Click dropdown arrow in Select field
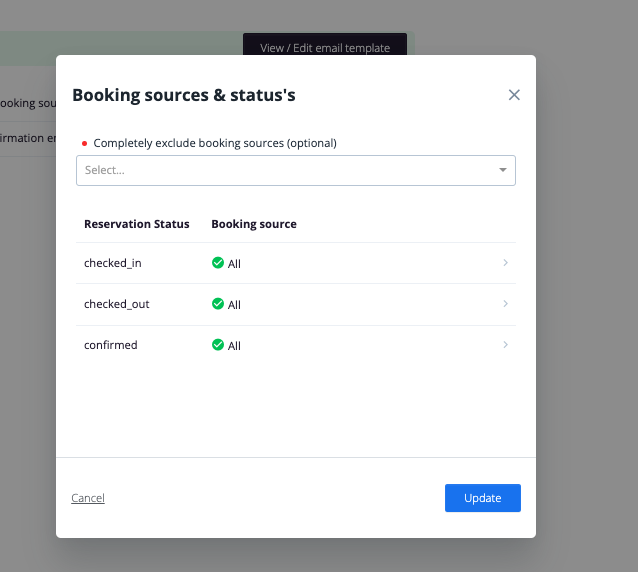This screenshot has height=572, width=638. pyautogui.click(x=503, y=170)
